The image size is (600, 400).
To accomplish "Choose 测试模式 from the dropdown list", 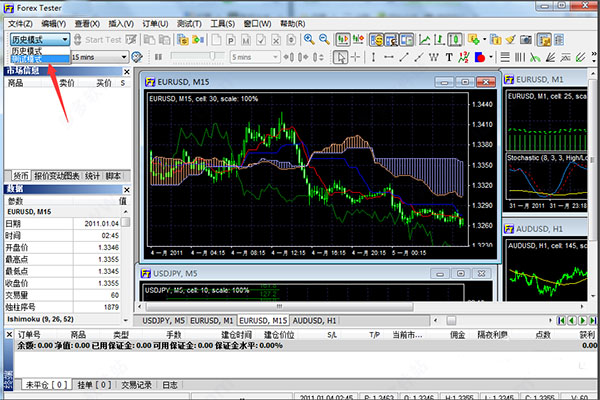I will pos(29,59).
